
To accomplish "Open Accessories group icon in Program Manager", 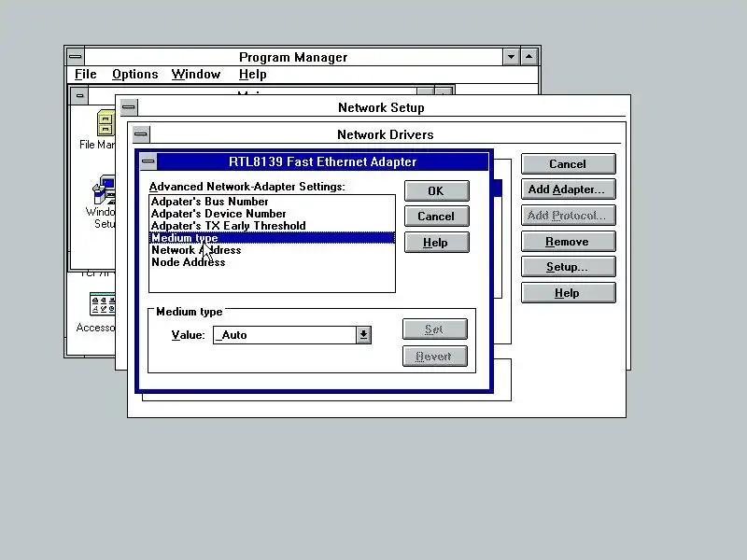I will (103, 304).
